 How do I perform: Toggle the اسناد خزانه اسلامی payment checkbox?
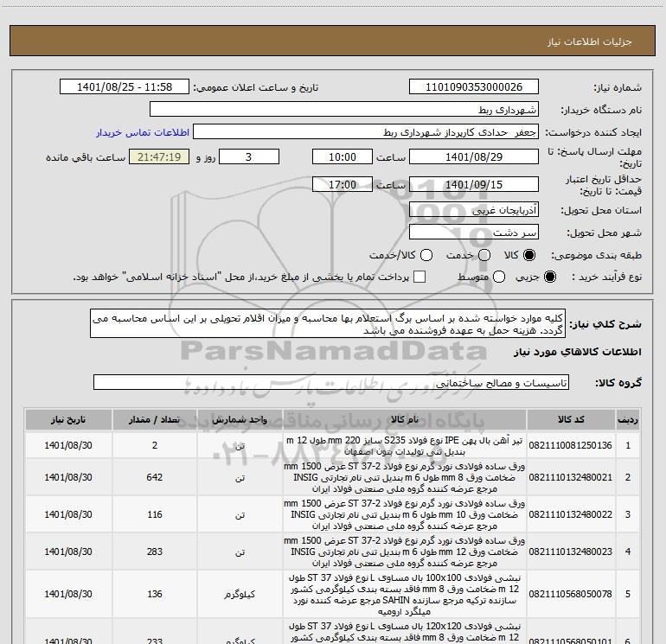pos(419,277)
